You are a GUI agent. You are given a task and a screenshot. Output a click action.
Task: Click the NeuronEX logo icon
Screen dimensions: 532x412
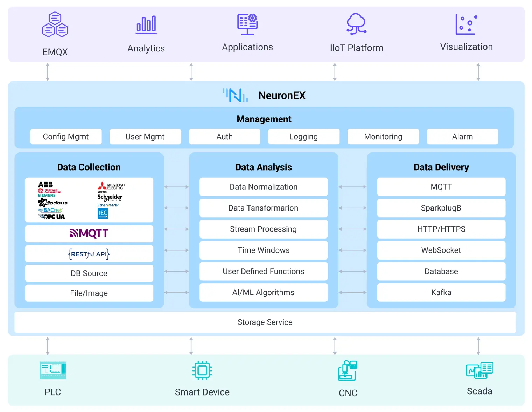coord(235,95)
